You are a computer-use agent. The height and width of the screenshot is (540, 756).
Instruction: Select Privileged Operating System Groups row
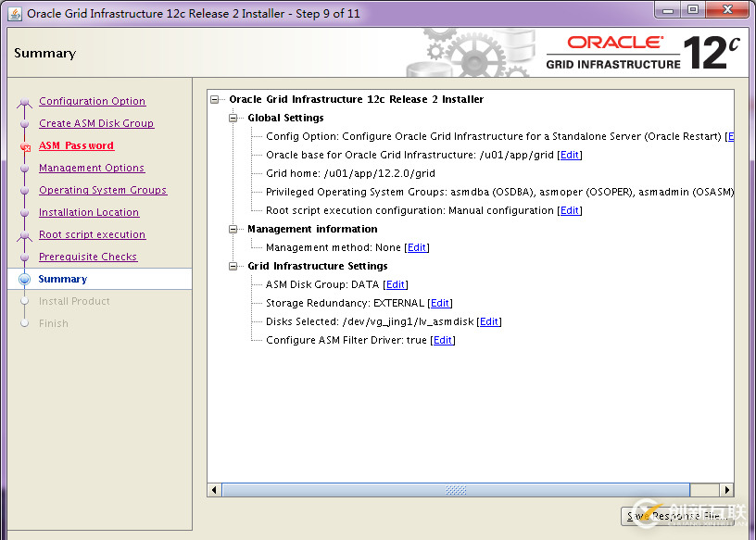[x=499, y=192]
